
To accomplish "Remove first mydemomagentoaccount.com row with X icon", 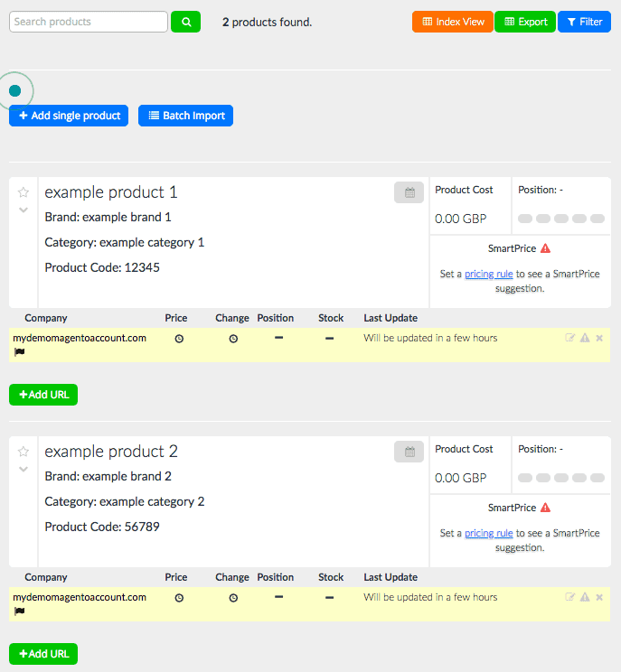I will tap(599, 338).
